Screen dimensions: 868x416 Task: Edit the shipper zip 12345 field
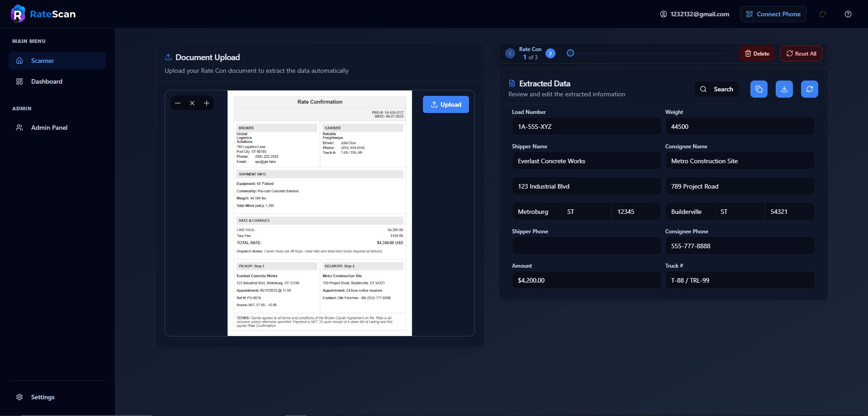pos(636,212)
